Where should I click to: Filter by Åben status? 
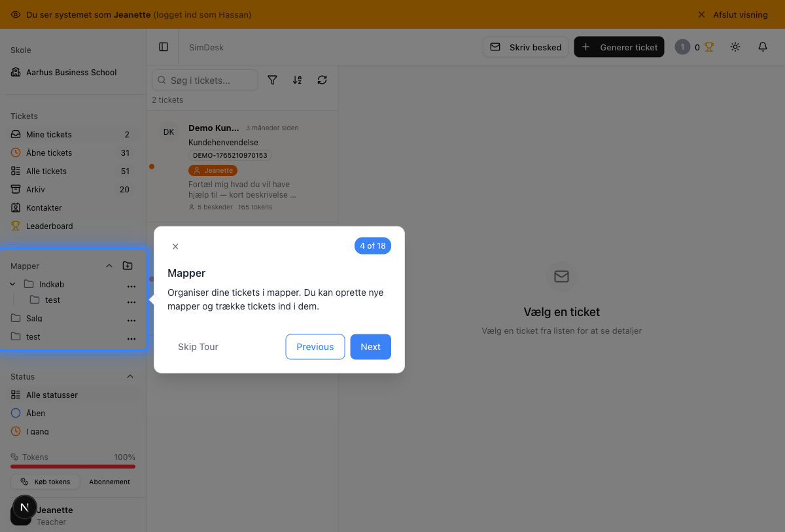[x=73, y=413]
